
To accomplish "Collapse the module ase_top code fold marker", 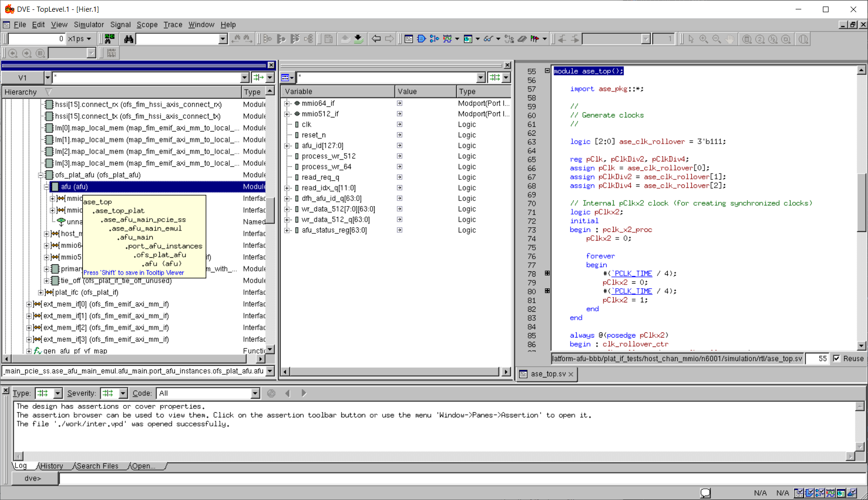I will [547, 71].
